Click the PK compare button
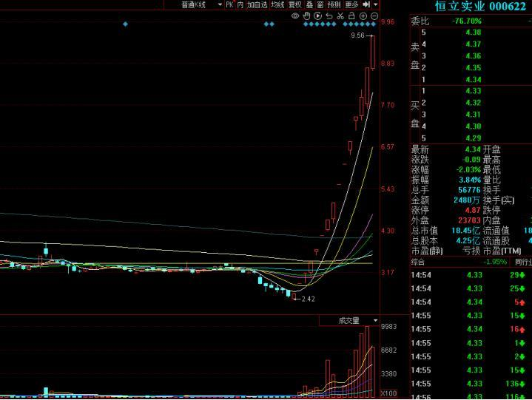532x400 pixels. 229,4
